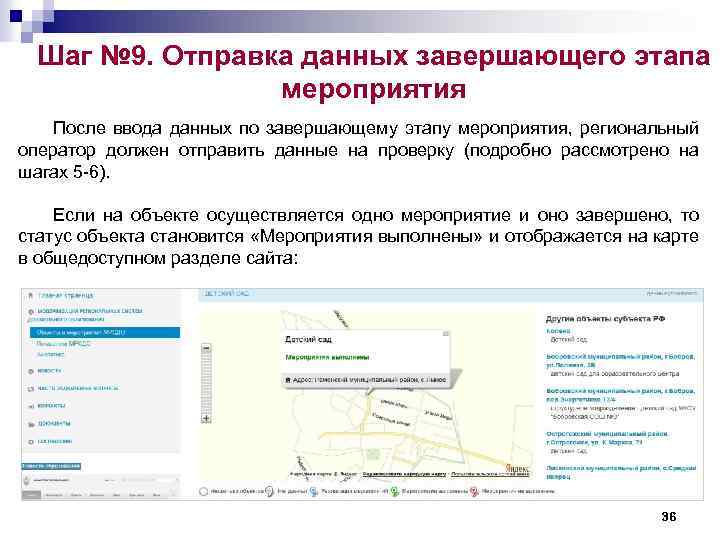The image size is (720, 540).
Task: Open Часто задаваемые вопросы sidebar item
Action: (x=78, y=388)
